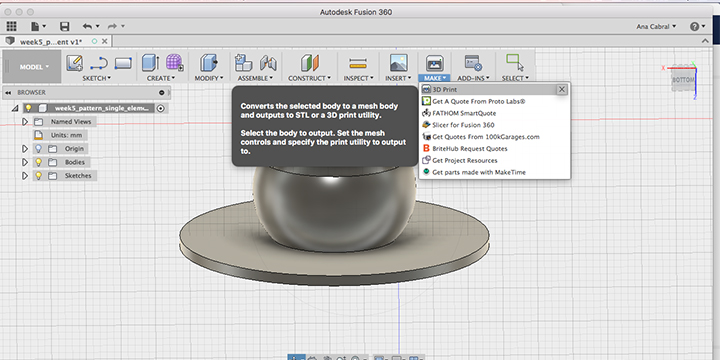Close the Make dropdown panel with X
Image resolution: width=720 pixels, height=360 pixels.
click(562, 90)
